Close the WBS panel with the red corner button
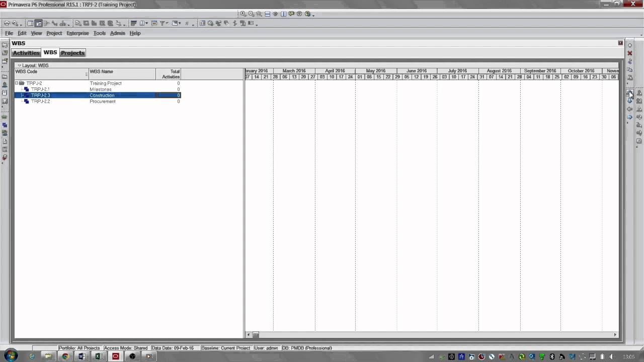644x362 pixels. click(x=620, y=43)
